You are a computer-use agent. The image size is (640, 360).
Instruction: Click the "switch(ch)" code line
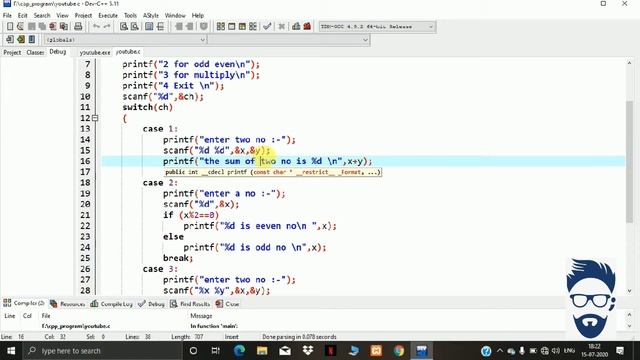tap(147, 107)
